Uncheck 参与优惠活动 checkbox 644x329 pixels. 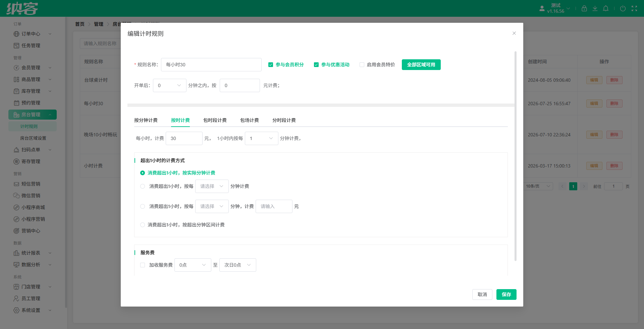tap(316, 65)
